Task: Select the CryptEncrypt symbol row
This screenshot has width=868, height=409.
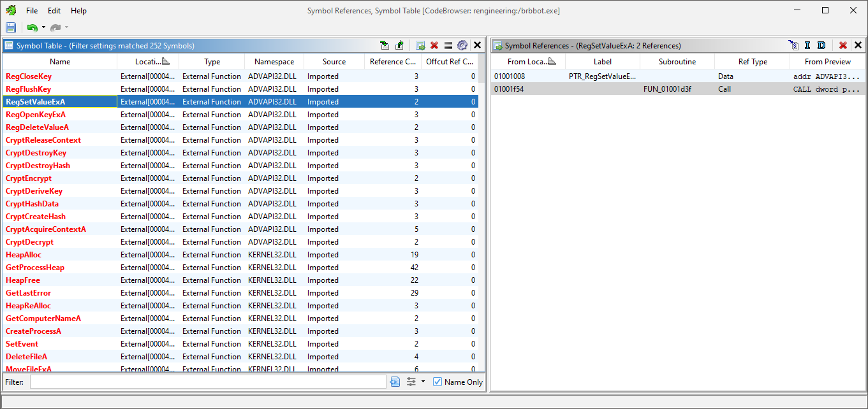Action: 29,178
